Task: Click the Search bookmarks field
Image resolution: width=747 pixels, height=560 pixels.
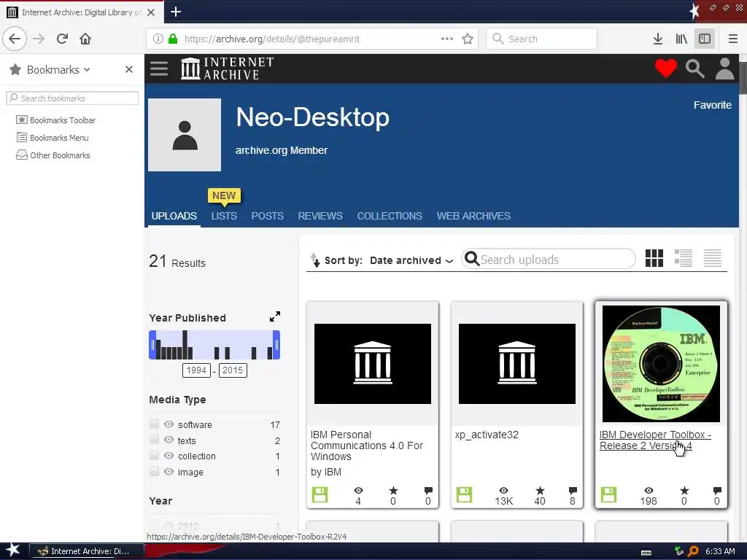Action: click(72, 98)
